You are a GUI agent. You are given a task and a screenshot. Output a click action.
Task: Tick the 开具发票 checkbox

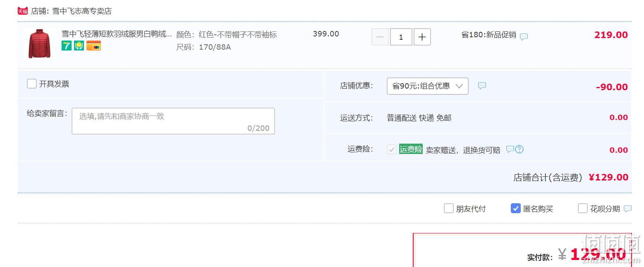pyautogui.click(x=32, y=84)
